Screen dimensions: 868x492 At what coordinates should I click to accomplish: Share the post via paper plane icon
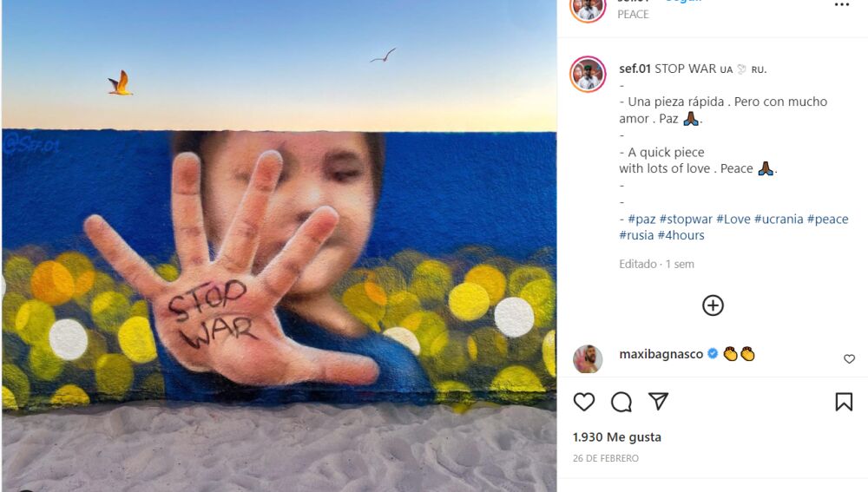(658, 401)
